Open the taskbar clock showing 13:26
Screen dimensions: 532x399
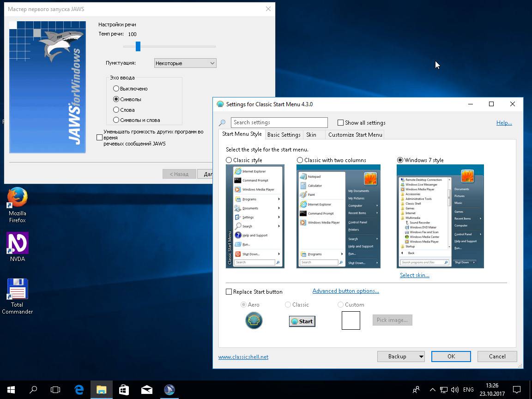click(x=492, y=389)
